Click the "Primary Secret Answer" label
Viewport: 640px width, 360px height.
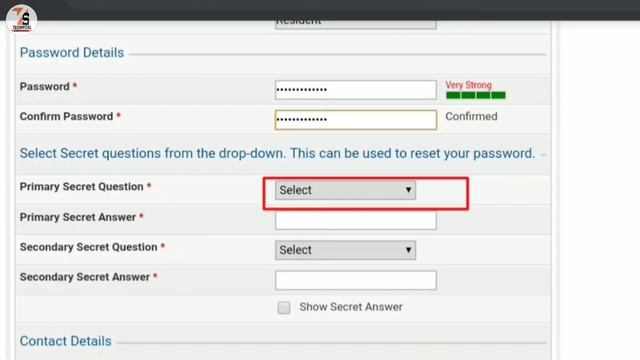click(x=78, y=217)
